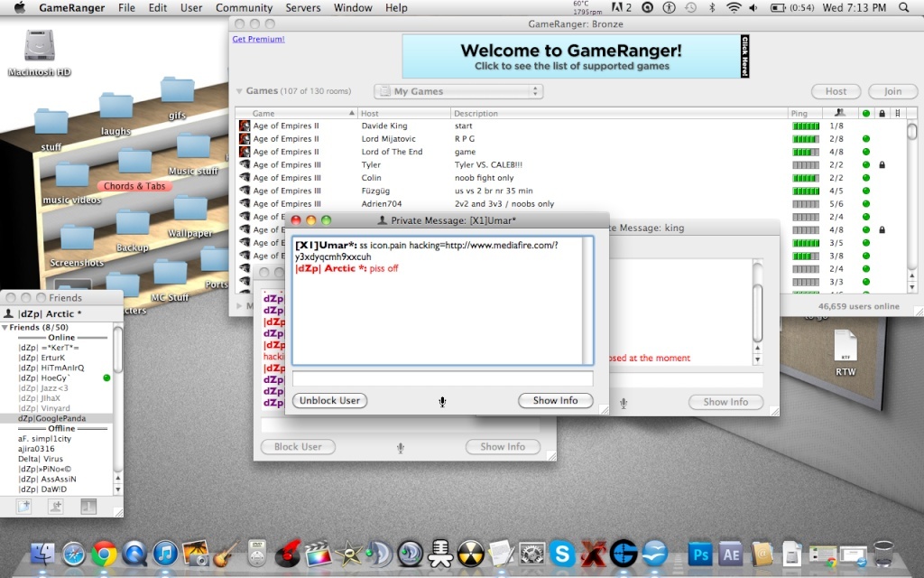This screenshot has height=578, width=924.
Task: Open iTunes from the dock
Action: (166, 554)
